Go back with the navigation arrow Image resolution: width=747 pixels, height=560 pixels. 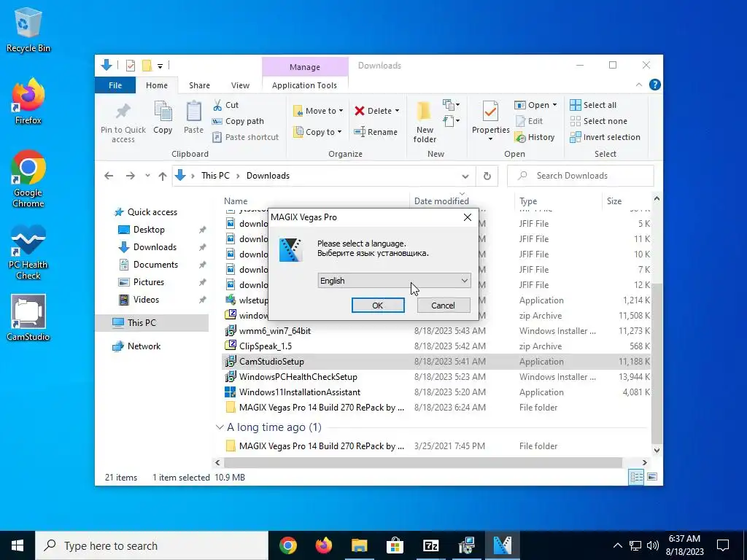(x=109, y=176)
